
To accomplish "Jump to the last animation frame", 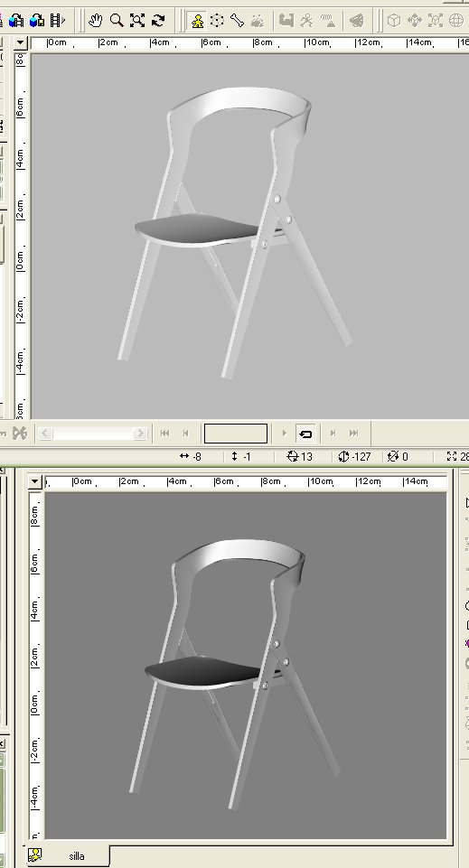I will 354,433.
